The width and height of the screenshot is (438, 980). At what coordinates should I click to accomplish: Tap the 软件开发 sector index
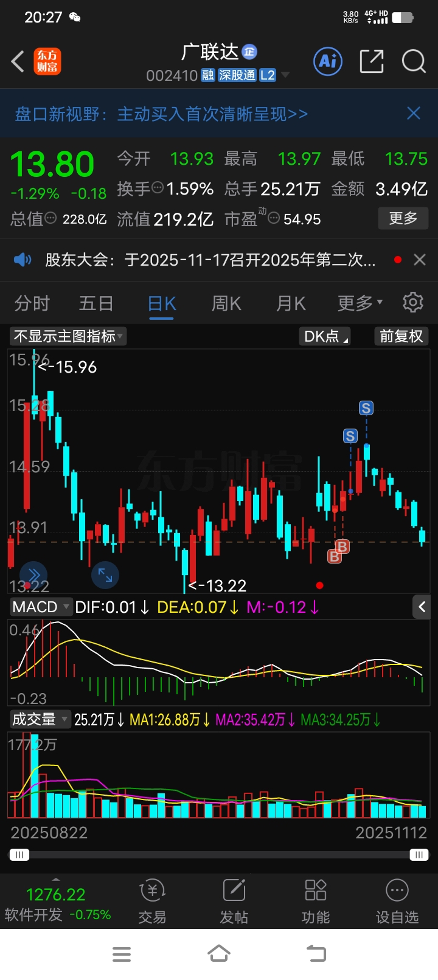(x=57, y=904)
